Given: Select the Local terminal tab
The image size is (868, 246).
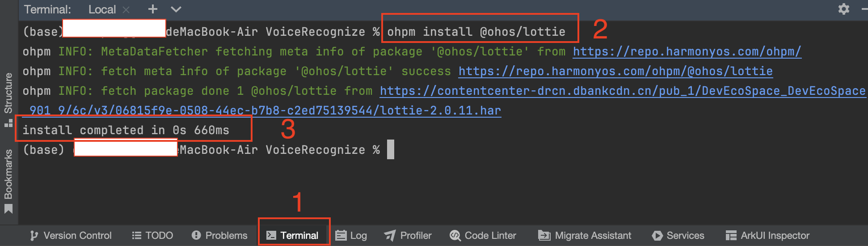Looking at the screenshot, I should click(x=102, y=9).
